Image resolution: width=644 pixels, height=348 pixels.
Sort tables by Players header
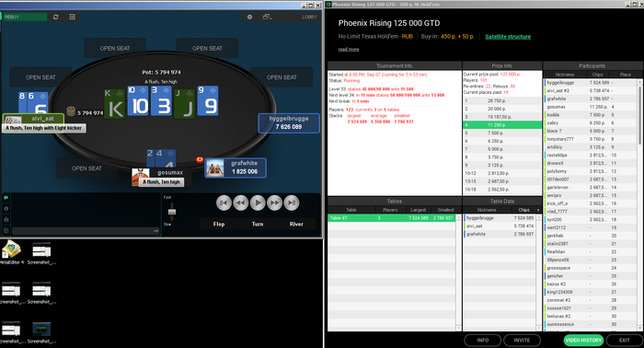click(390, 210)
